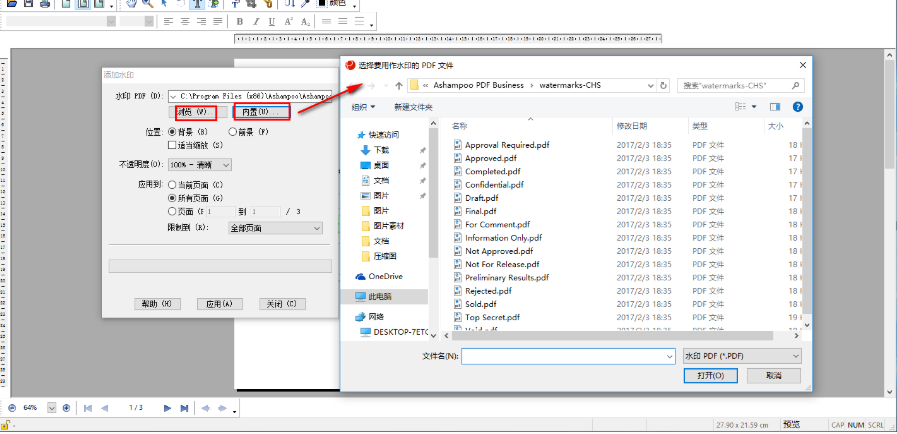Click the 打开(O) button
This screenshot has height=434, width=897.
point(711,376)
